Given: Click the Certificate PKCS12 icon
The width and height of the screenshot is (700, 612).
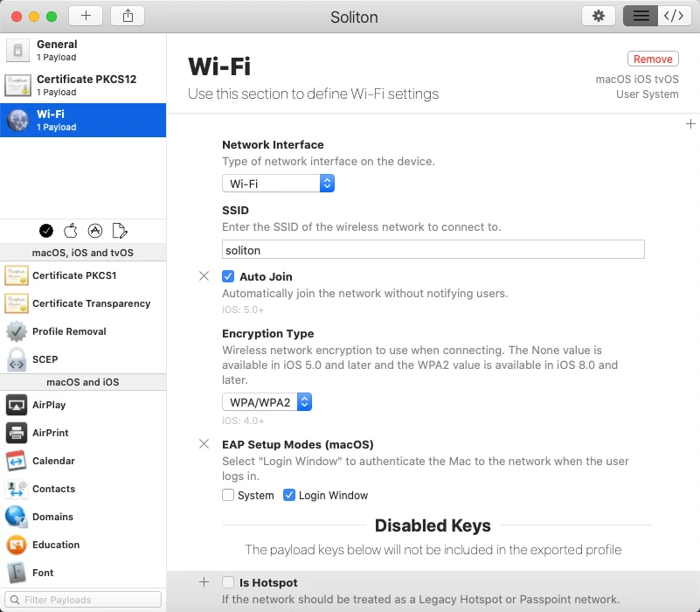Looking at the screenshot, I should (17, 85).
